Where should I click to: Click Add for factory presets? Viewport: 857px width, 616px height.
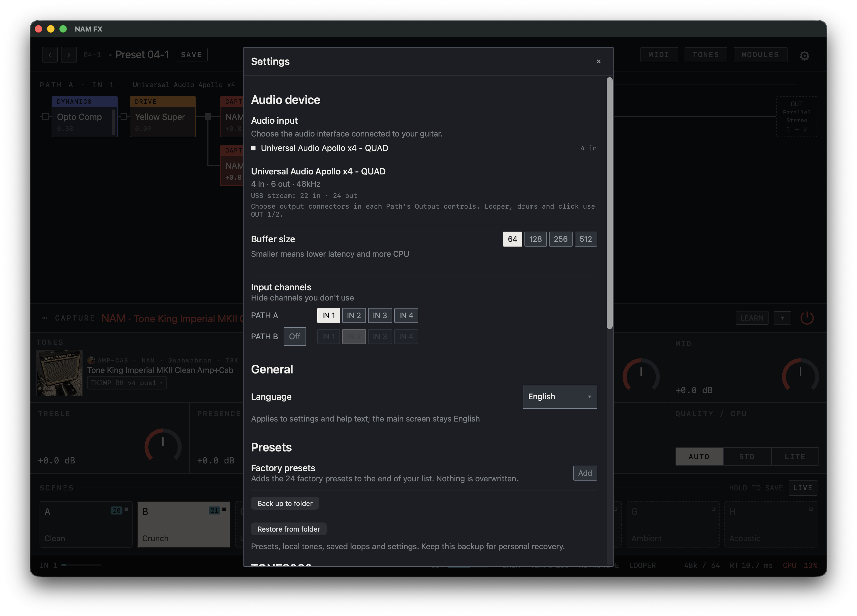coord(585,473)
